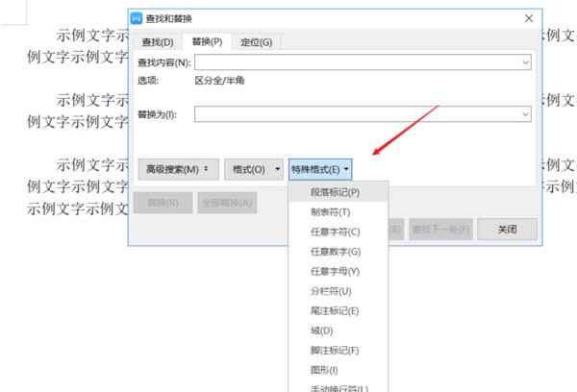Collapse the 特殊格式(E) dropdown

click(320, 169)
